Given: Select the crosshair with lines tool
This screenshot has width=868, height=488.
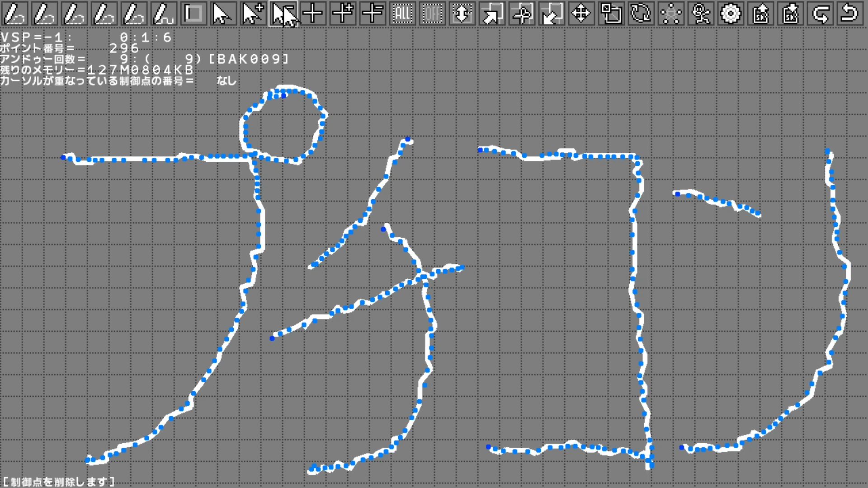Looking at the screenshot, I should [x=373, y=14].
